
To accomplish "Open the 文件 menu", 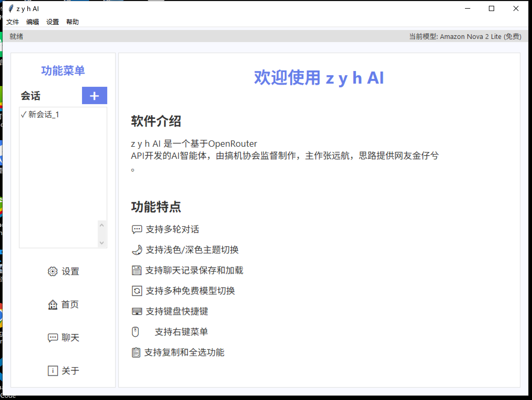I will [13, 22].
